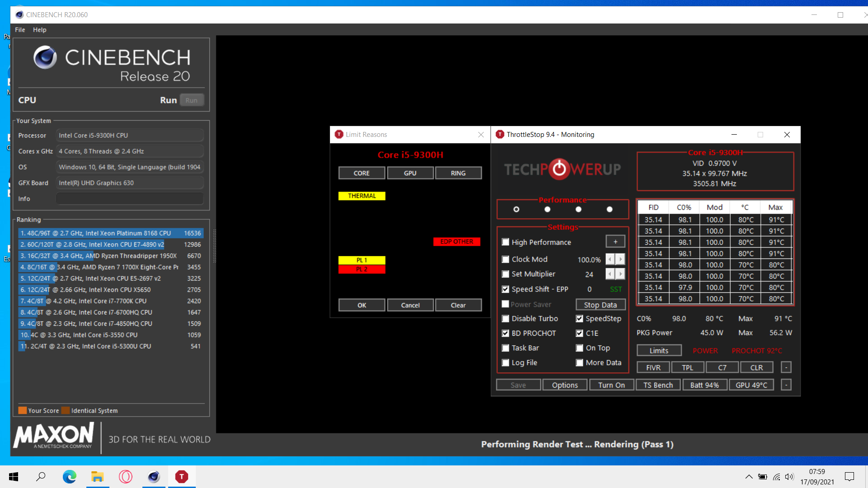
Task: Launch TS Bench
Action: (x=658, y=385)
